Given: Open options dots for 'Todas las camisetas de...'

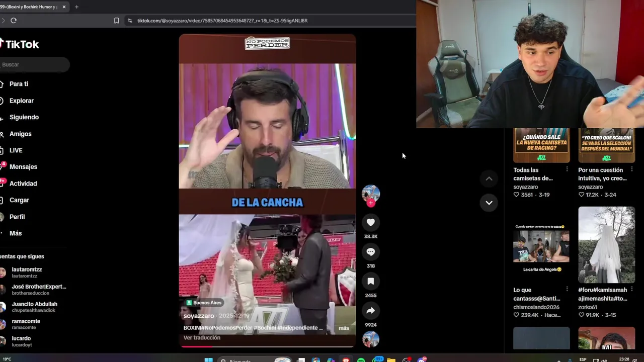Looking at the screenshot, I should 567,170.
